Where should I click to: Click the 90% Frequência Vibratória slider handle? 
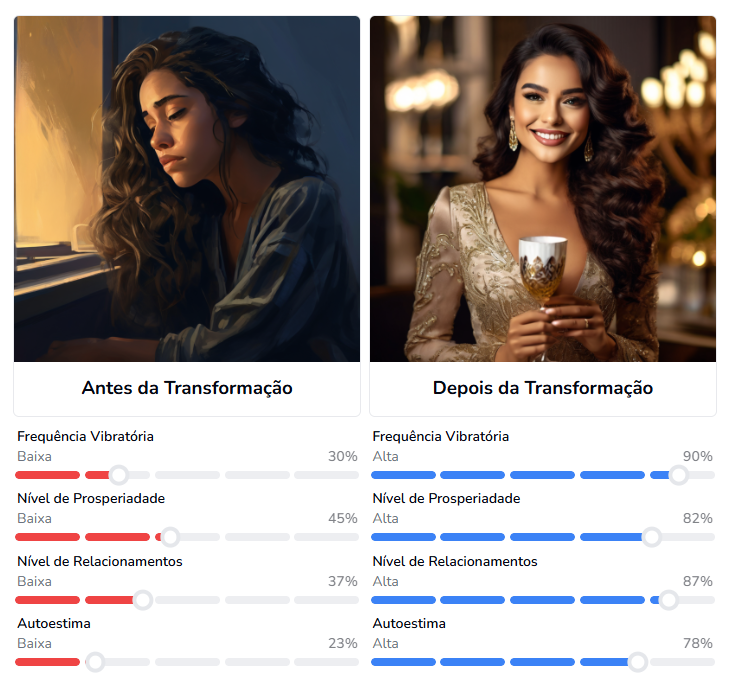pyautogui.click(x=678, y=475)
